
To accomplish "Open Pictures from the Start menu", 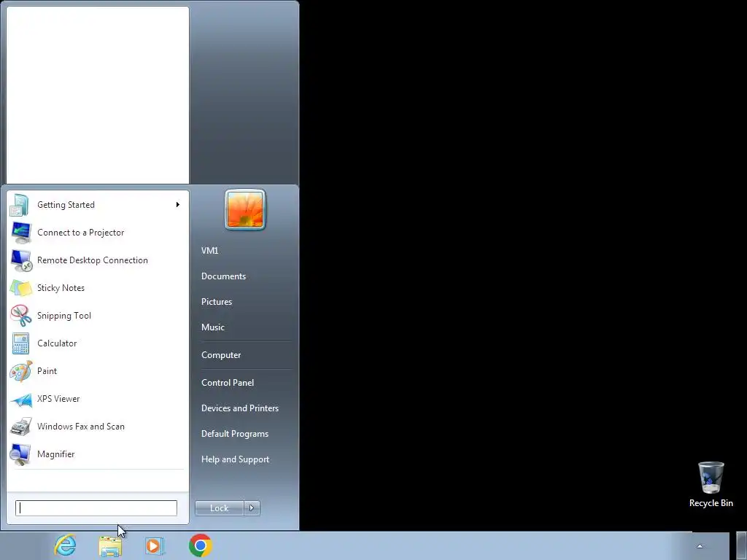I will tap(217, 302).
